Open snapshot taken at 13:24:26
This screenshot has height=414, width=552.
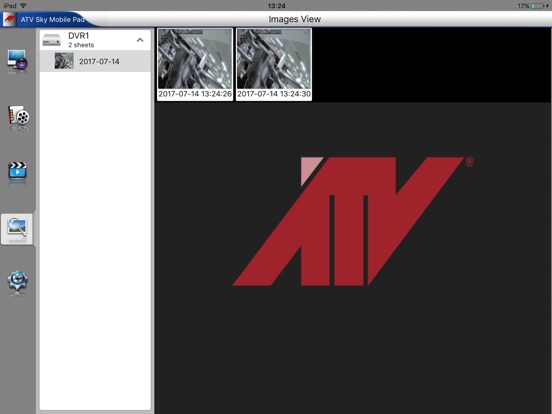(195, 64)
